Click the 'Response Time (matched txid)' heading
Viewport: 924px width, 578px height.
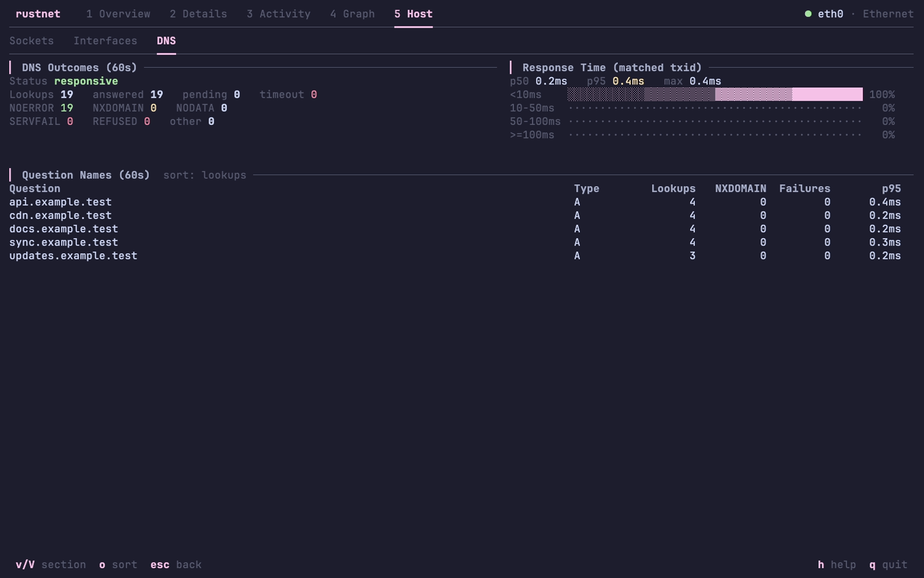click(612, 68)
